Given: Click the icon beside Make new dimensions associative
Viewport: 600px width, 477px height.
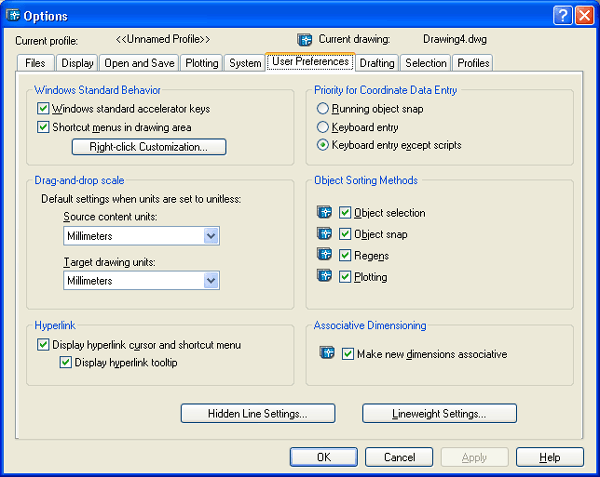Looking at the screenshot, I should point(327,353).
